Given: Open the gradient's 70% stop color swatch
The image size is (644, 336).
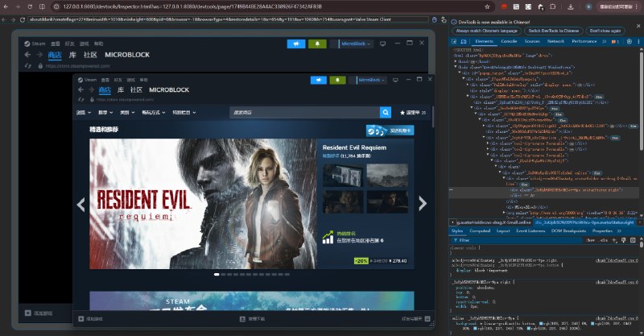Looking at the screenshot, I should [476, 328].
